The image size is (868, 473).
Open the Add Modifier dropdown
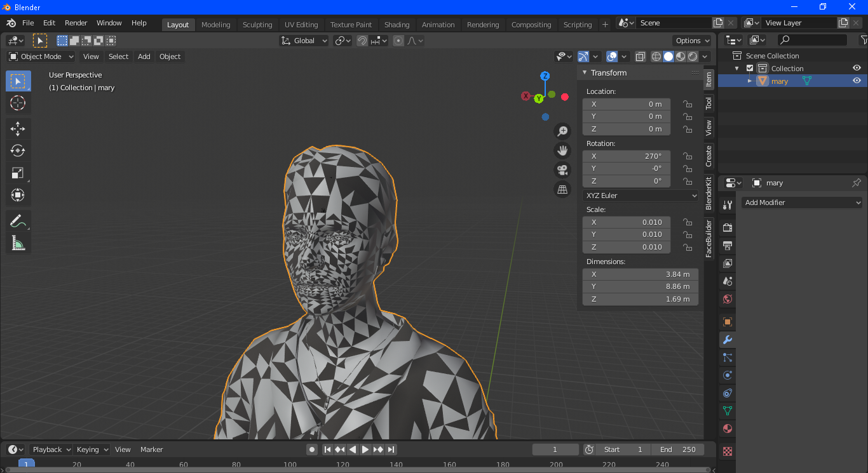pyautogui.click(x=802, y=203)
